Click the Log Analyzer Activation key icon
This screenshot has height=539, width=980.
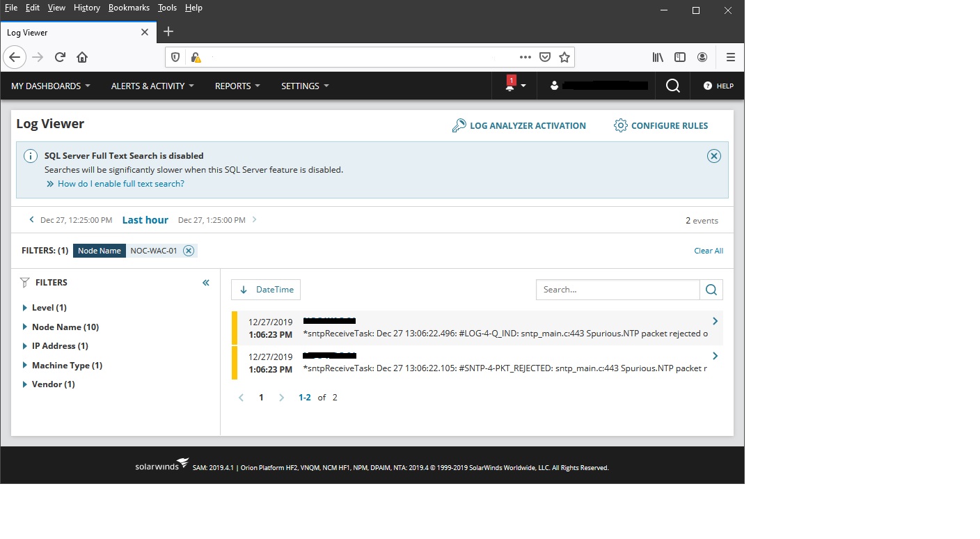(459, 125)
